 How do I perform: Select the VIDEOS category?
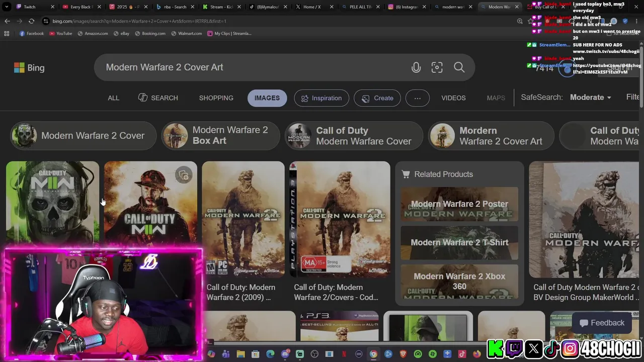click(x=453, y=98)
